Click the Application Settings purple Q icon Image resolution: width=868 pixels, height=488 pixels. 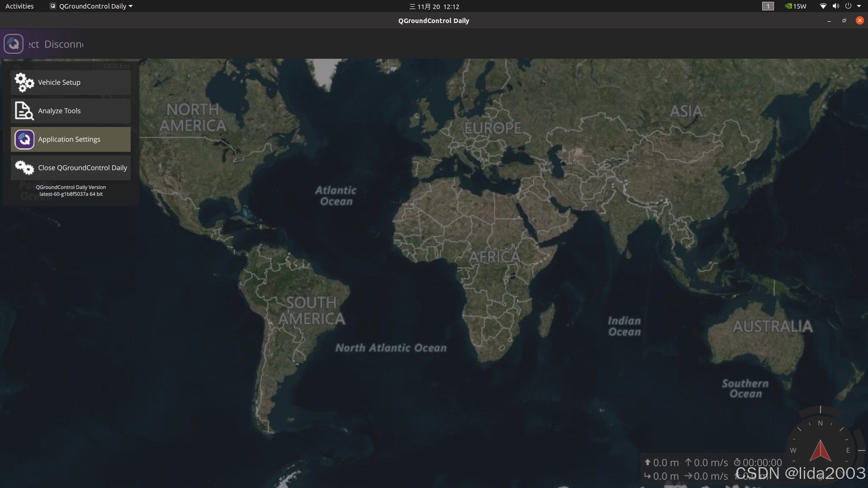pos(24,140)
